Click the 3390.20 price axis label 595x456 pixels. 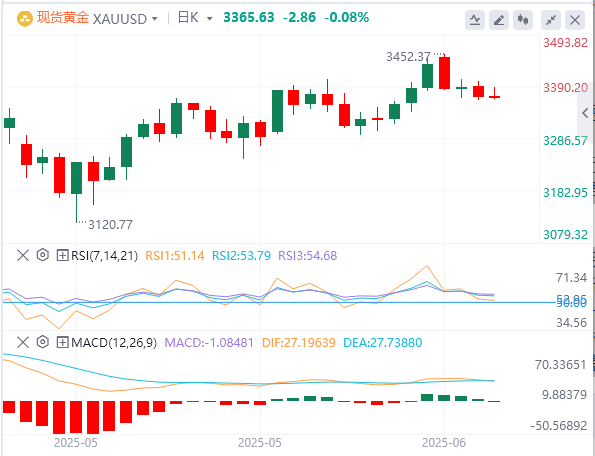(x=565, y=88)
